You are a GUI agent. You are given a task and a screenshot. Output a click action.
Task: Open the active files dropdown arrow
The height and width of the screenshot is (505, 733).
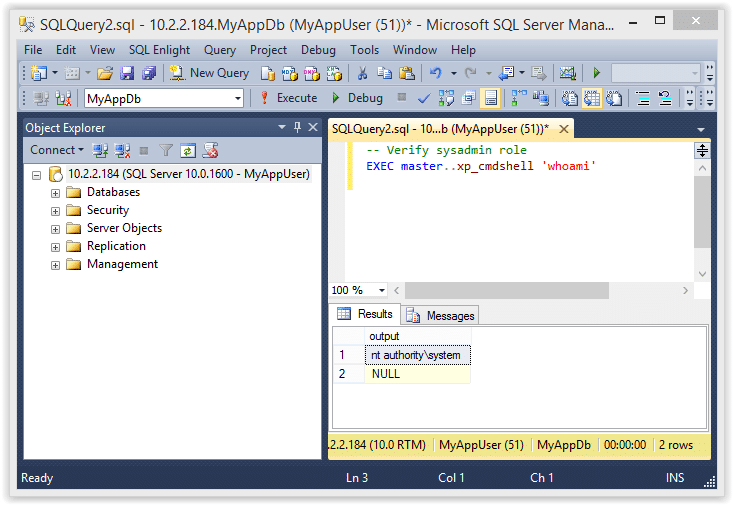coord(700,130)
